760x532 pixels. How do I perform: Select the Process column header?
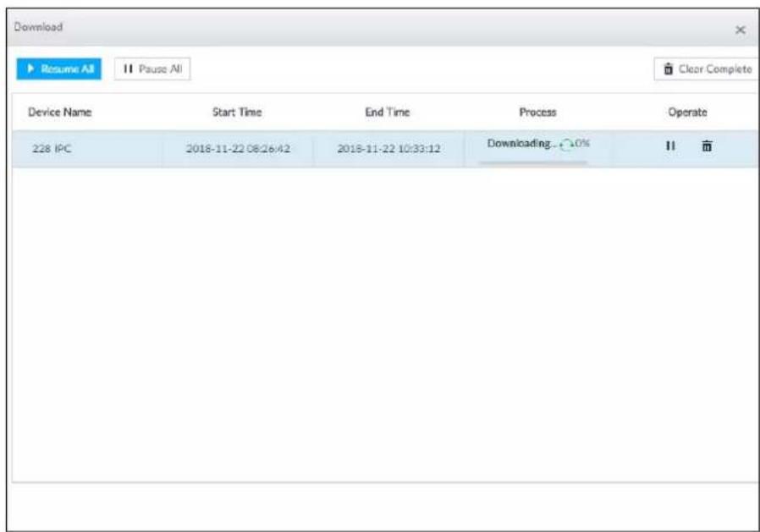(537, 112)
